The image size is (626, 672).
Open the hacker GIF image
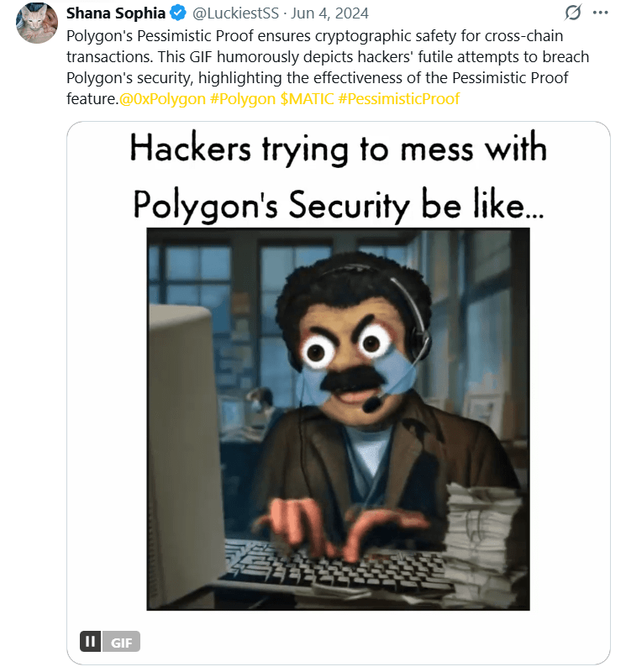pos(339,418)
